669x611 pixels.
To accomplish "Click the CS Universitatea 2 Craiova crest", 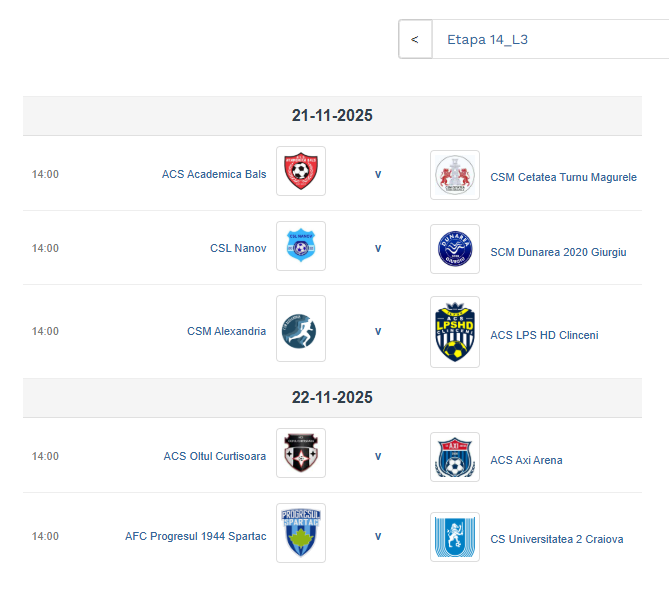I will (x=455, y=537).
